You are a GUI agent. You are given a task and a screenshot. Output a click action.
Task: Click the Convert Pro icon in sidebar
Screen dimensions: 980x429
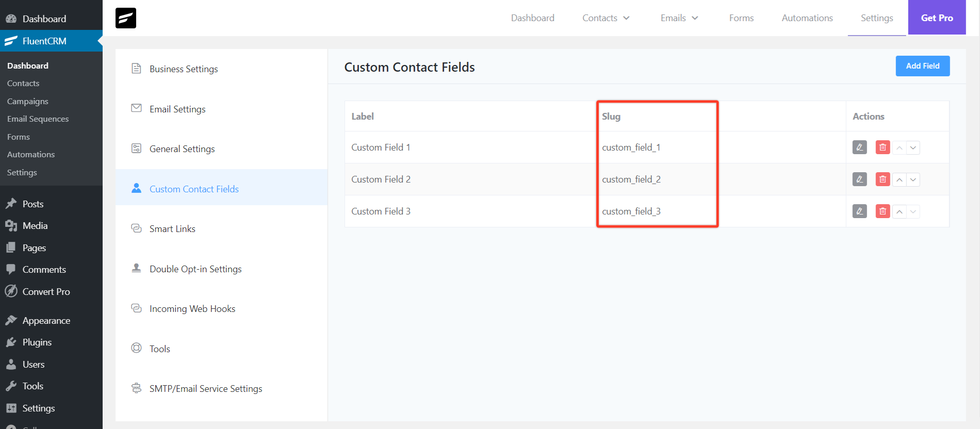tap(11, 291)
